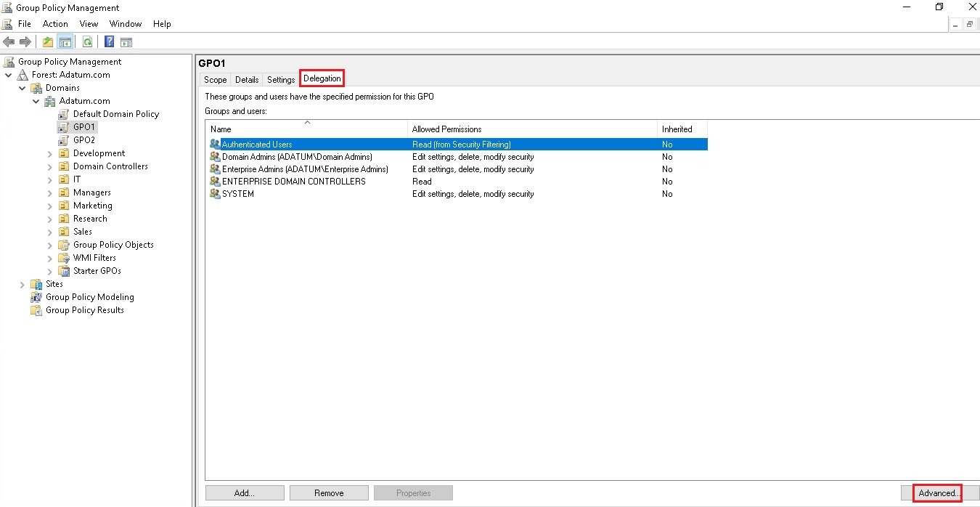
Task: Collapse the Domains tree node
Action: (x=23, y=88)
